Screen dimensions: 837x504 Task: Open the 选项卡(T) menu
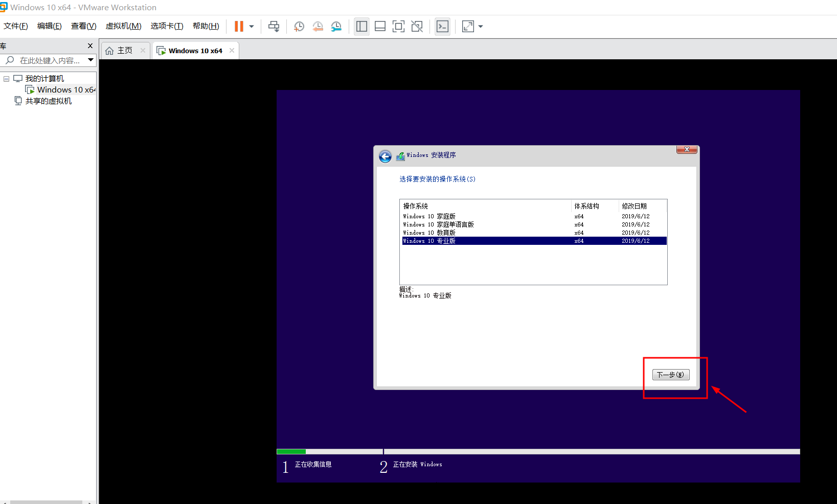click(x=167, y=26)
